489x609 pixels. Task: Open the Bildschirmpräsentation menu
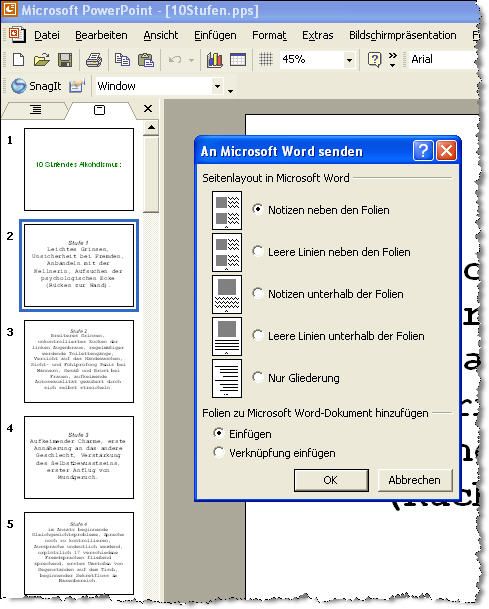coord(402,35)
